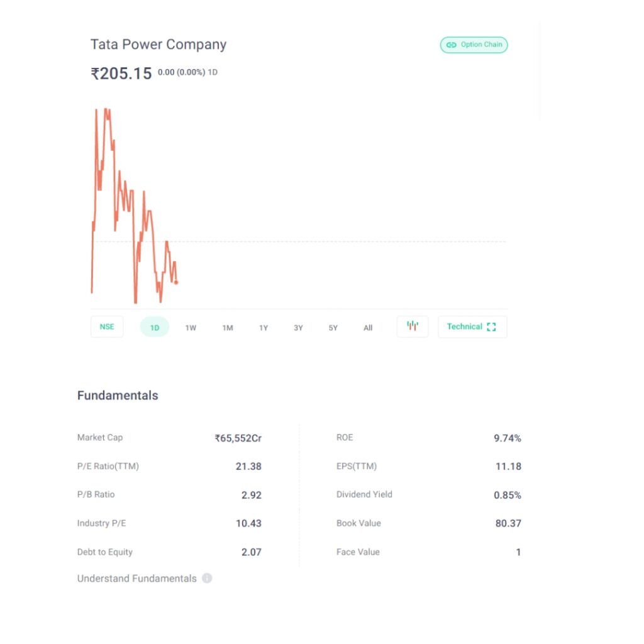This screenshot has height=644, width=644.
Task: Expand the 1M timeframe option
Action: [227, 328]
